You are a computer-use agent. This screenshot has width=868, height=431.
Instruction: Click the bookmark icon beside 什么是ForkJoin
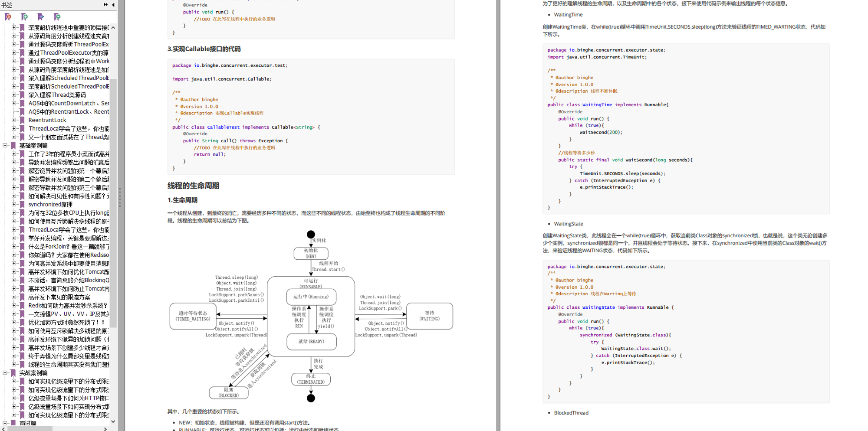pyautogui.click(x=22, y=246)
